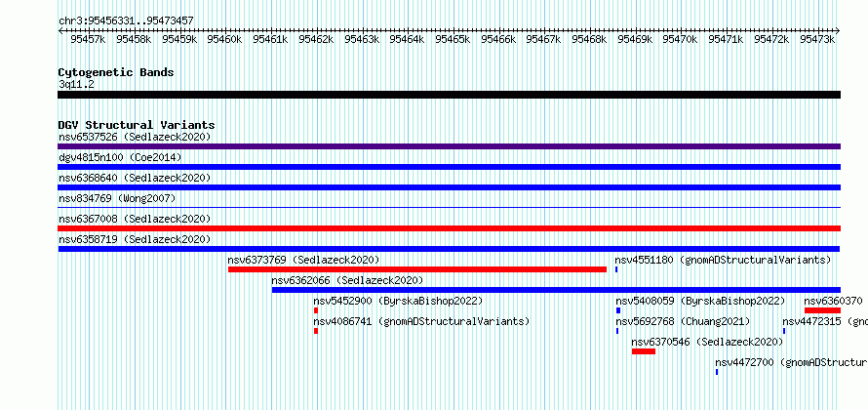Click the nsv6537526 (Sedlazeck2020) variant label
Viewport: 868px width, 410px height.
pos(135,137)
